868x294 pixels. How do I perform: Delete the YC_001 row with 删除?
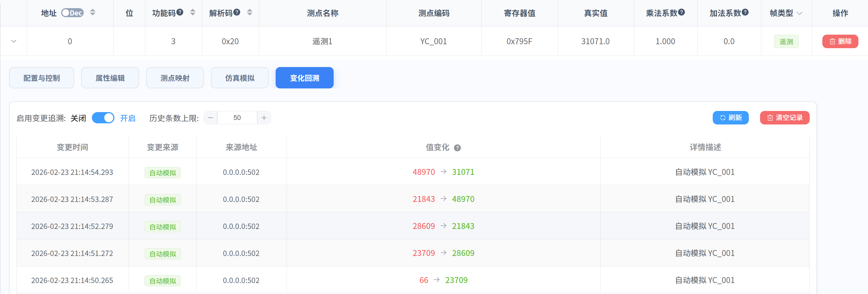click(840, 41)
